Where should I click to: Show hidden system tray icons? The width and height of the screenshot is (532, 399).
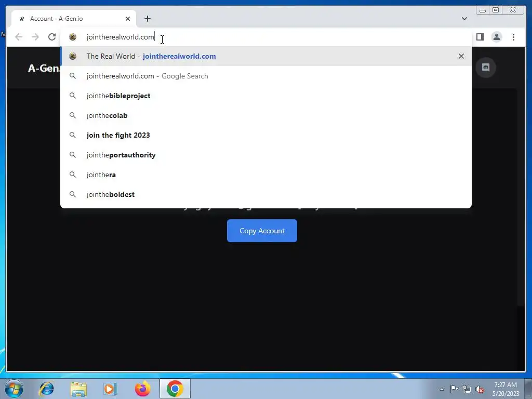(x=442, y=389)
